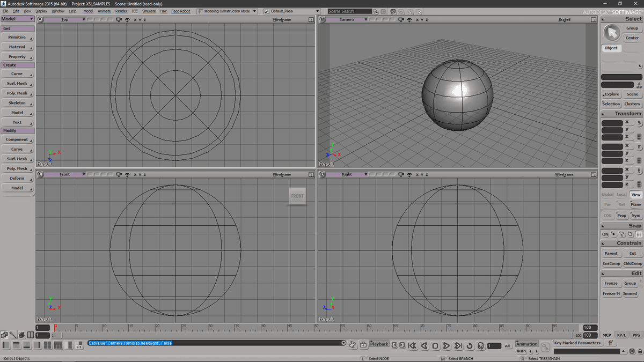
Task: Click the scene search magnifier icon
Action: coord(376,11)
